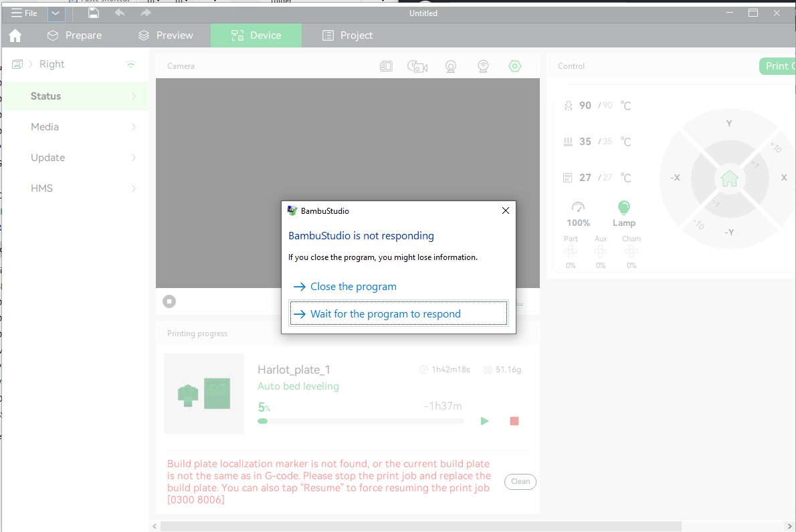
Task: Stop the print job red square
Action: 514,421
